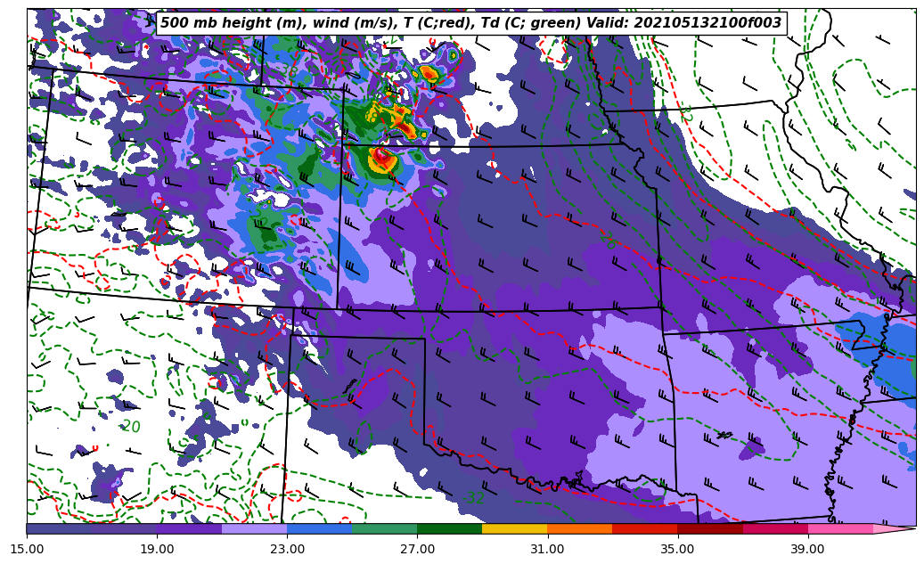The height and width of the screenshot is (564, 924).
Task: Select the dark green colorbar segment
Action: (x=450, y=528)
